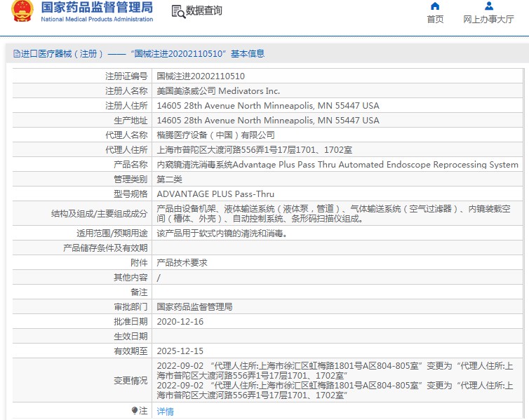Open 数据查询 data query
This screenshot has height=420, width=529.
point(203,11)
